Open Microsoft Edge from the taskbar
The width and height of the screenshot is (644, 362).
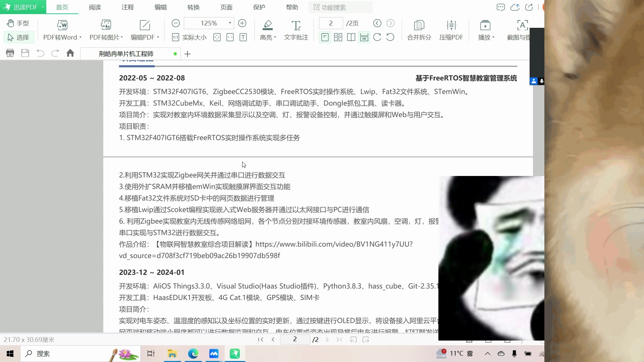pos(193,354)
